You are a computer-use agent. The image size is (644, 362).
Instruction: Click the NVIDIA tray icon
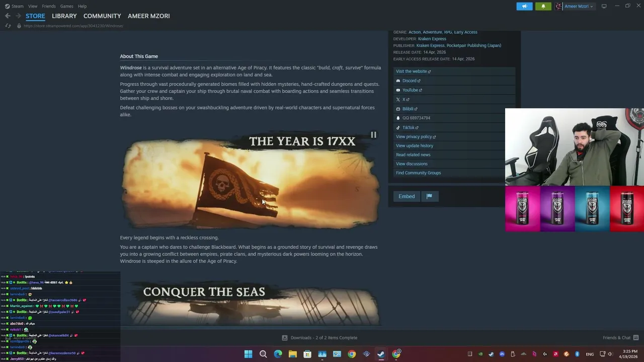(x=480, y=354)
